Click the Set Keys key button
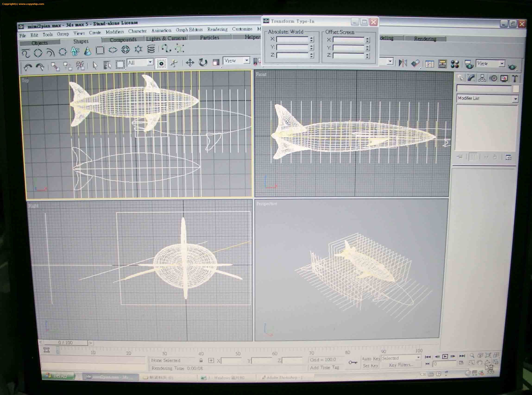 coord(353,362)
